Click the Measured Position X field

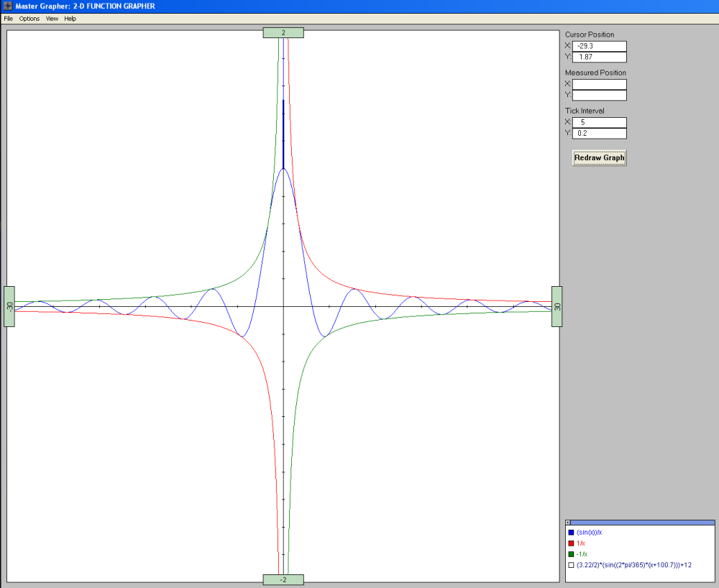[599, 84]
